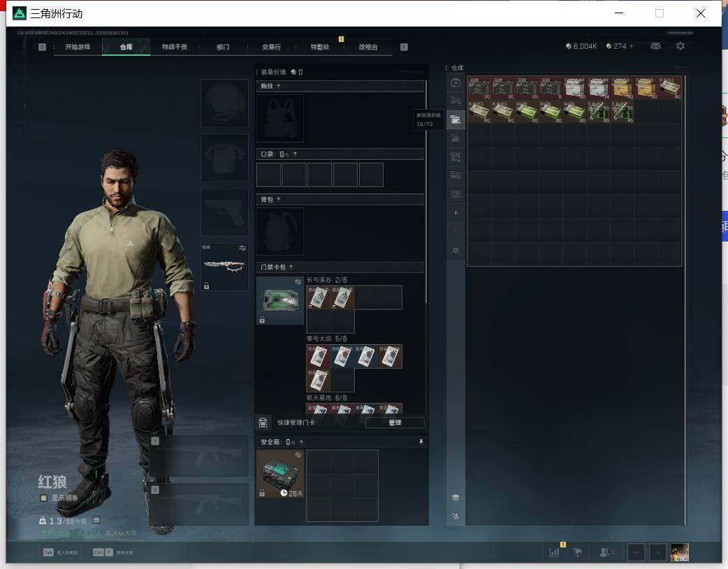
Task: Swap keycard case via arrows icon
Action: pyautogui.click(x=298, y=282)
